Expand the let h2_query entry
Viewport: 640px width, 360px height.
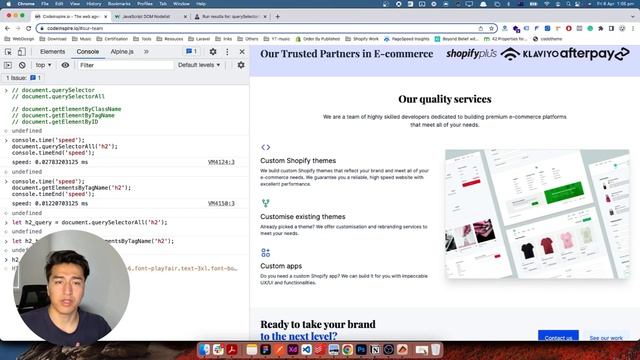(x=6, y=222)
